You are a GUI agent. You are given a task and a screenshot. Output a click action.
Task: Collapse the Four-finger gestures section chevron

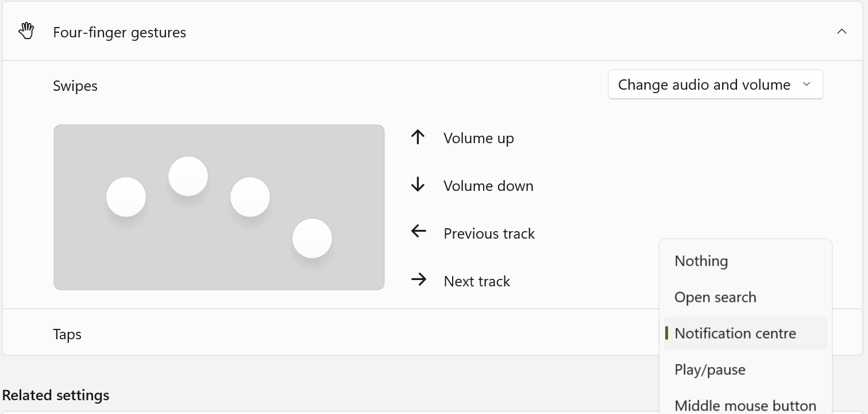pyautogui.click(x=842, y=32)
